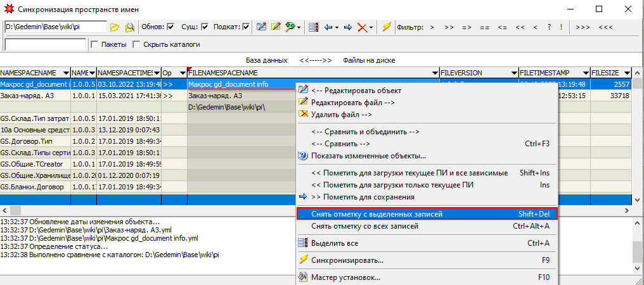Open the NAMESPACENAME column filter dropdown
This screenshot has width=644, height=285.
pos(65,73)
